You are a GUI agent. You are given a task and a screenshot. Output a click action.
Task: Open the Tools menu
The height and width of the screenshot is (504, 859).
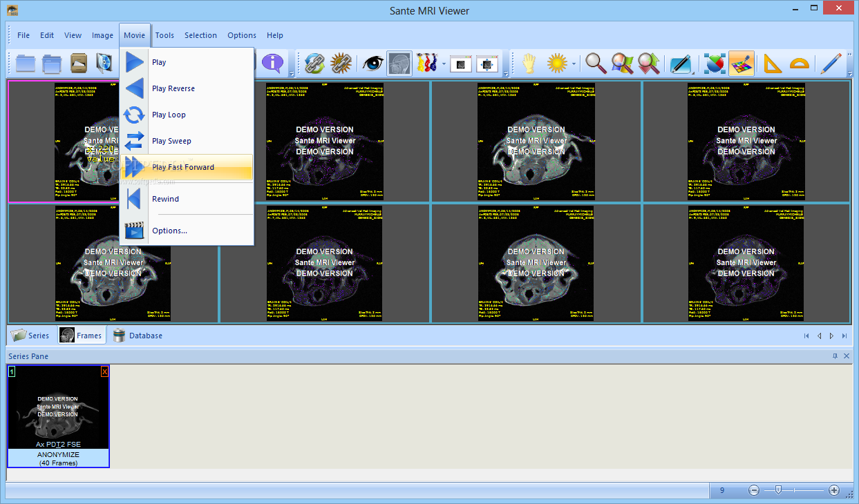click(164, 35)
